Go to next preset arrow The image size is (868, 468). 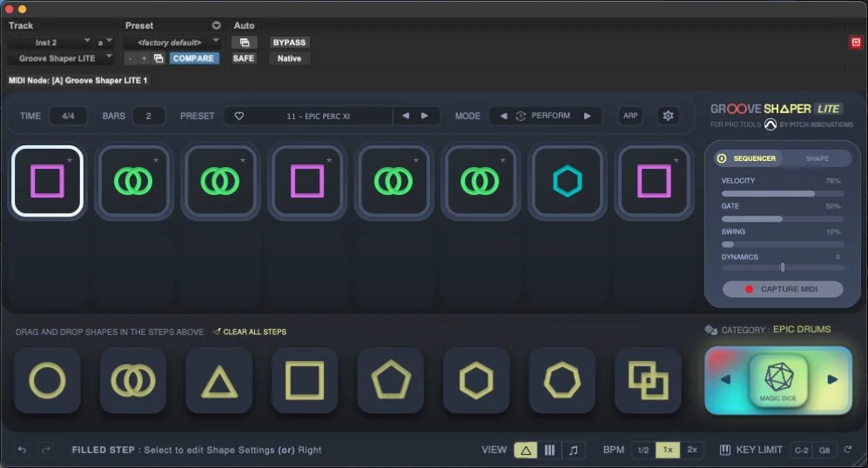click(x=425, y=116)
